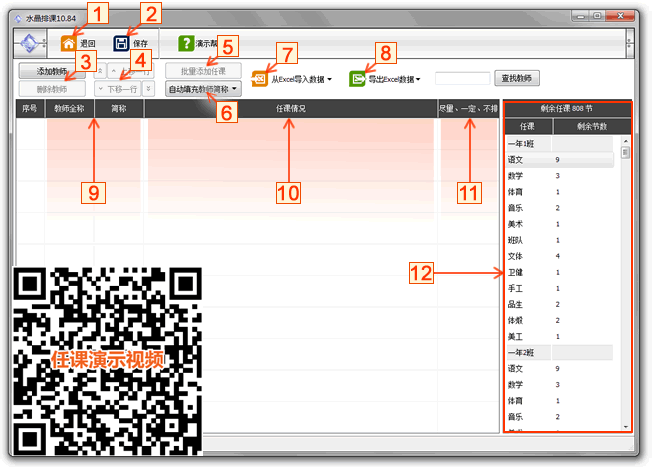Screen dimensions: 652x467
Task: Click the crystal diamond app logo in toolbar
Action: (30, 43)
